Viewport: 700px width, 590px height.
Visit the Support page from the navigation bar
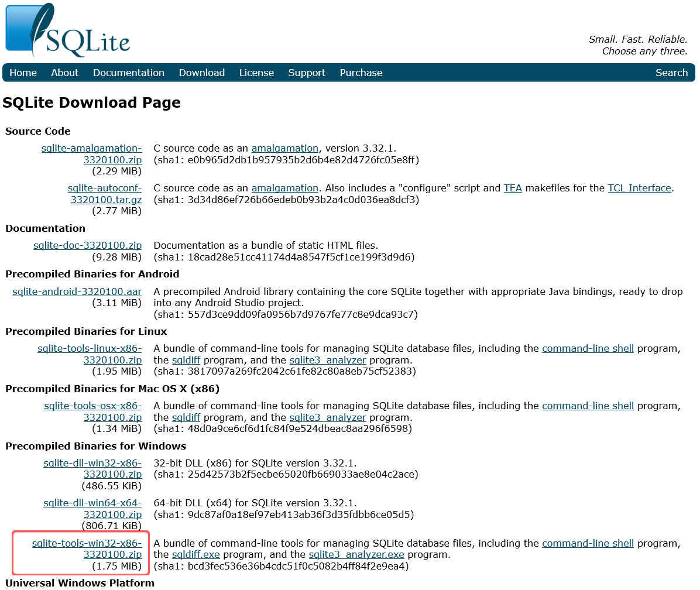click(307, 73)
